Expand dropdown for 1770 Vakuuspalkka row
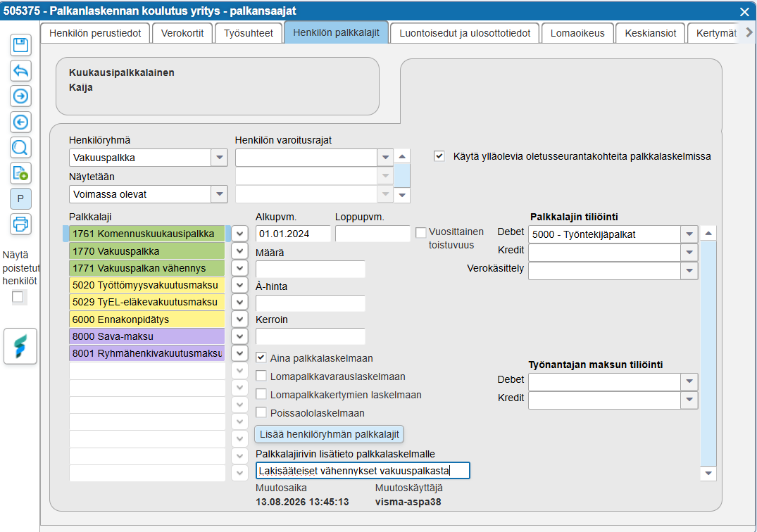The height and width of the screenshot is (532, 757). coord(239,251)
